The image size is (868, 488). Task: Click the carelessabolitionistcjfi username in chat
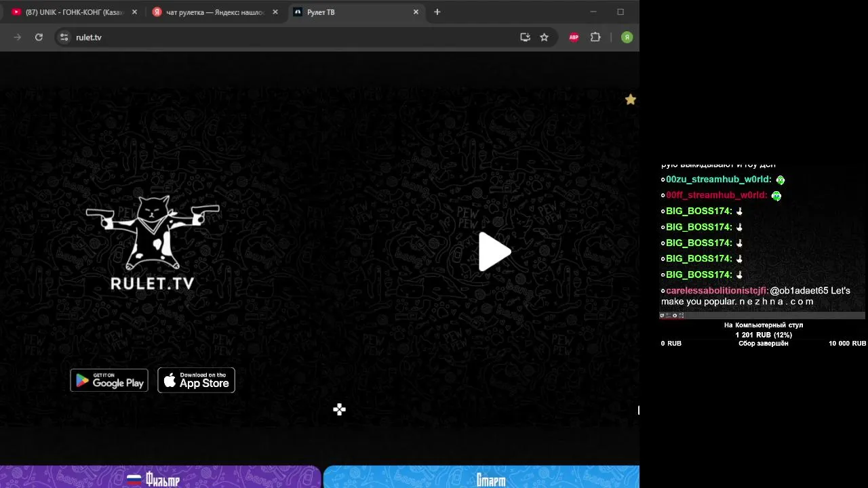717,291
